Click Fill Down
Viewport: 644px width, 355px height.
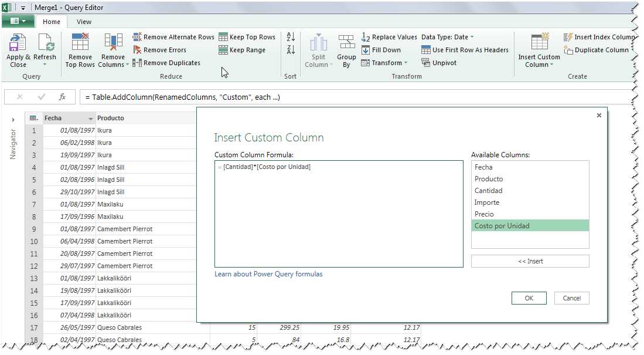pos(383,50)
